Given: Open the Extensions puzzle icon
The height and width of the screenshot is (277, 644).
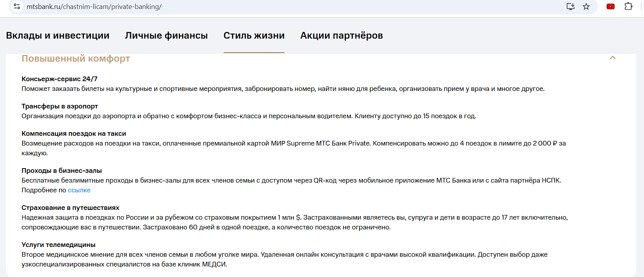Looking at the screenshot, I should click(628, 7).
